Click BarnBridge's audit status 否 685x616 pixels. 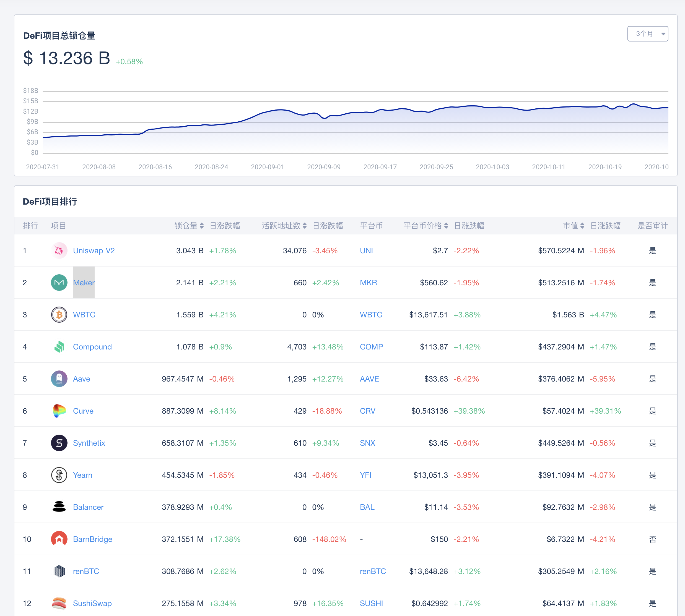[653, 539]
